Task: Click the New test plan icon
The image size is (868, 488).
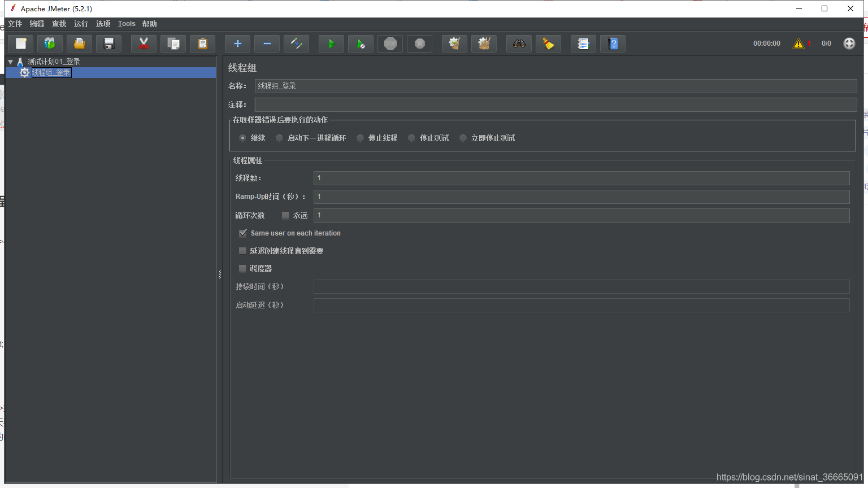Action: click(x=21, y=43)
